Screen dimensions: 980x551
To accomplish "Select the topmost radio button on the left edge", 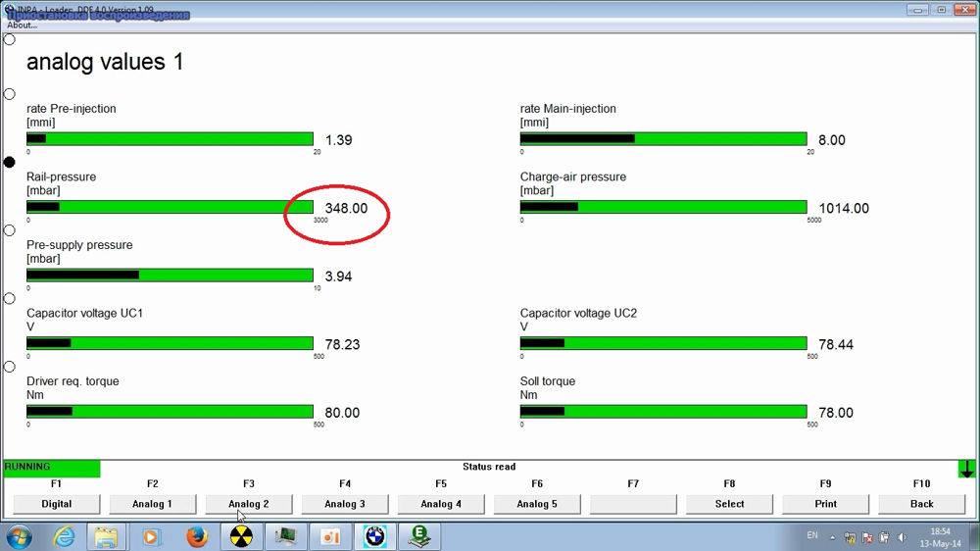I will tap(10, 40).
